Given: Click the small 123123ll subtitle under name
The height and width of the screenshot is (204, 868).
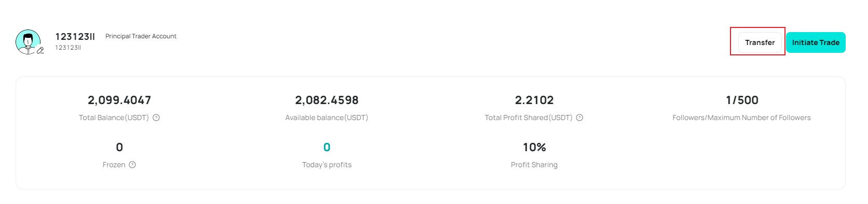Looking at the screenshot, I should click(68, 48).
